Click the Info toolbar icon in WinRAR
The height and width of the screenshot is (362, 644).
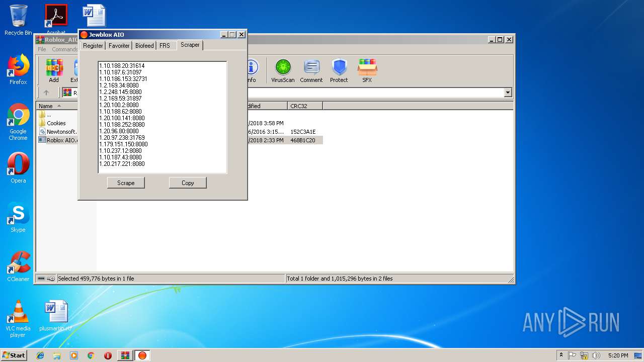(x=251, y=70)
